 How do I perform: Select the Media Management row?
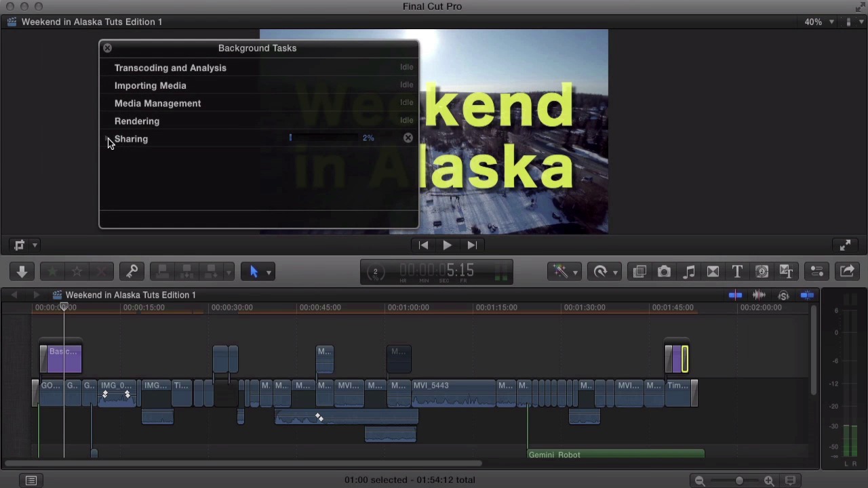click(258, 103)
